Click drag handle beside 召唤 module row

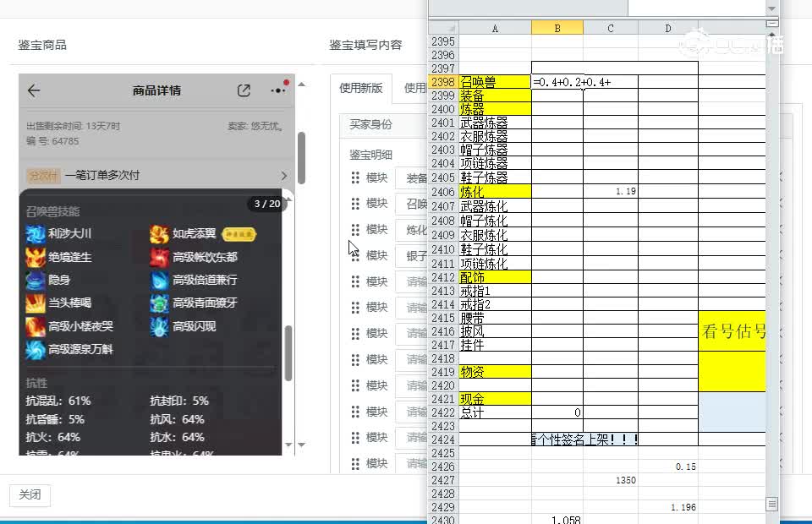click(355, 204)
